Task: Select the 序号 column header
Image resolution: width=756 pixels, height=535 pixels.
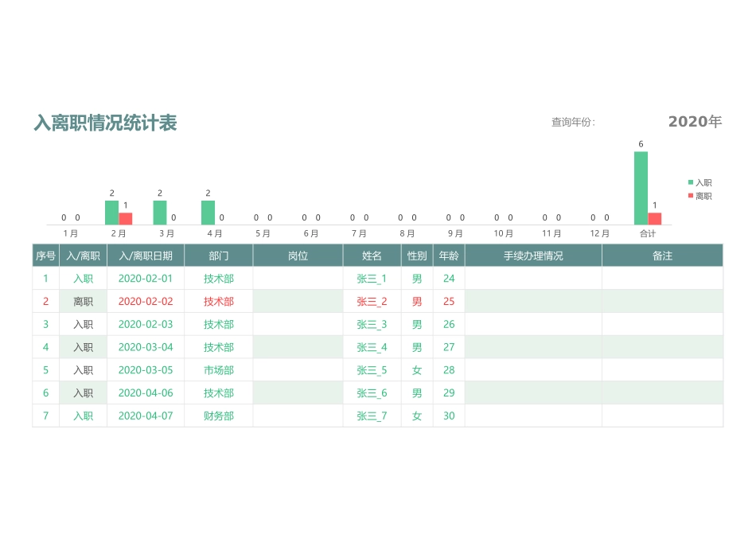Action: point(46,255)
